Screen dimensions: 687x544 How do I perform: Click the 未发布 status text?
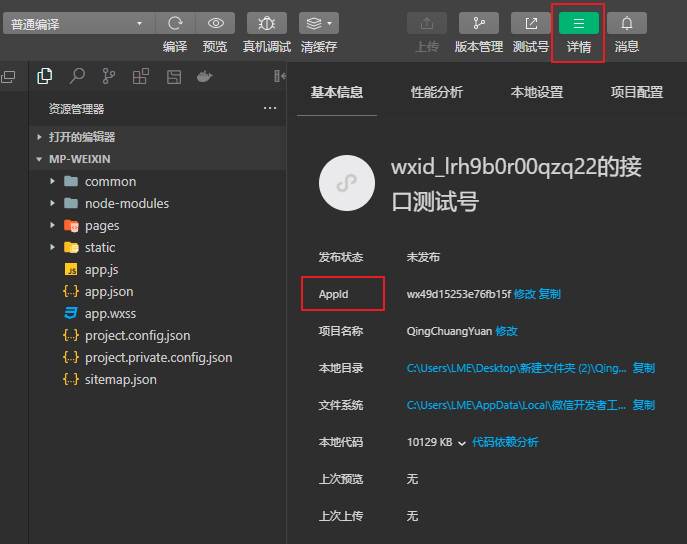coord(423,257)
